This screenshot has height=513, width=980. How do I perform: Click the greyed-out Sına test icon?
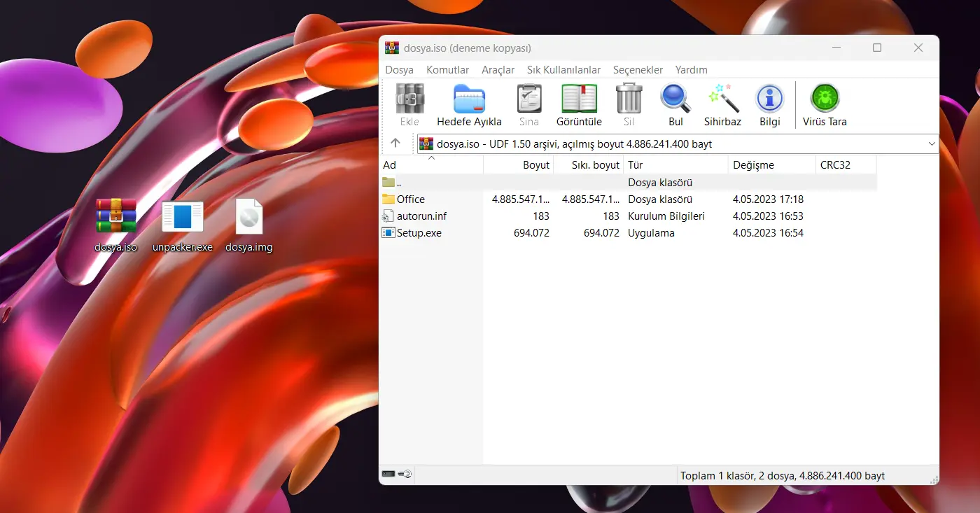pos(529,99)
